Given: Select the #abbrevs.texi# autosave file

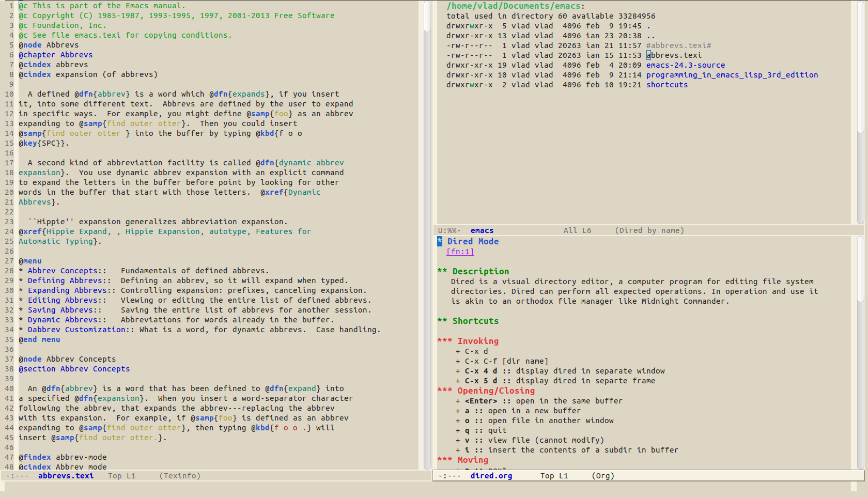Looking at the screenshot, I should tap(678, 45).
